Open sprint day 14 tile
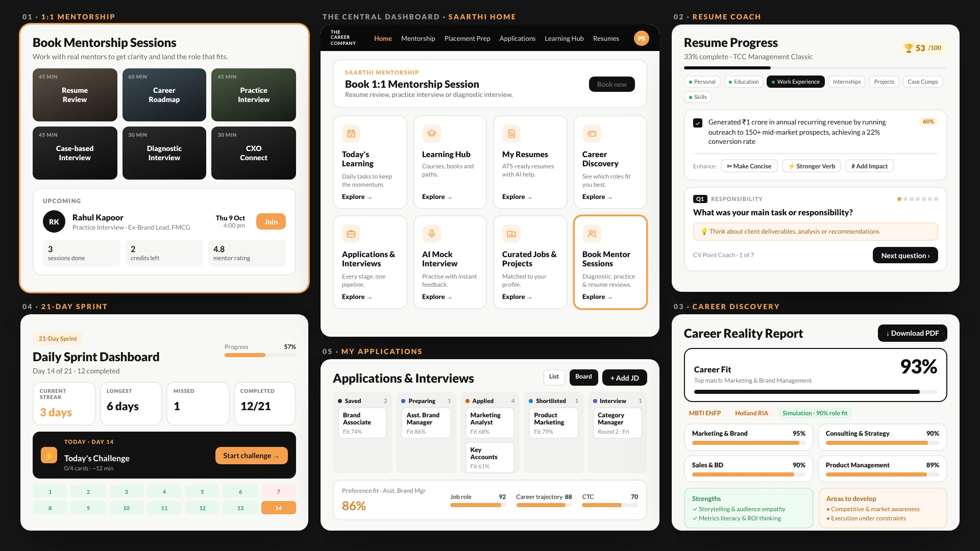Image resolution: width=980 pixels, height=551 pixels. 279,508
